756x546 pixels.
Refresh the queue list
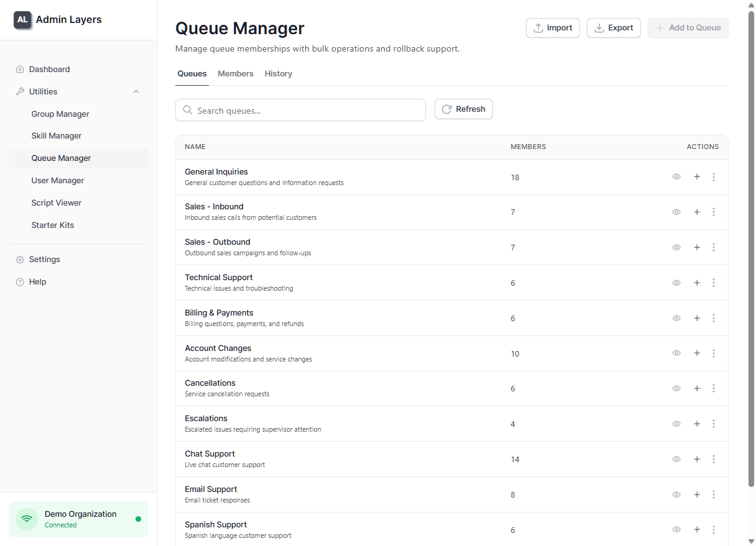(463, 109)
